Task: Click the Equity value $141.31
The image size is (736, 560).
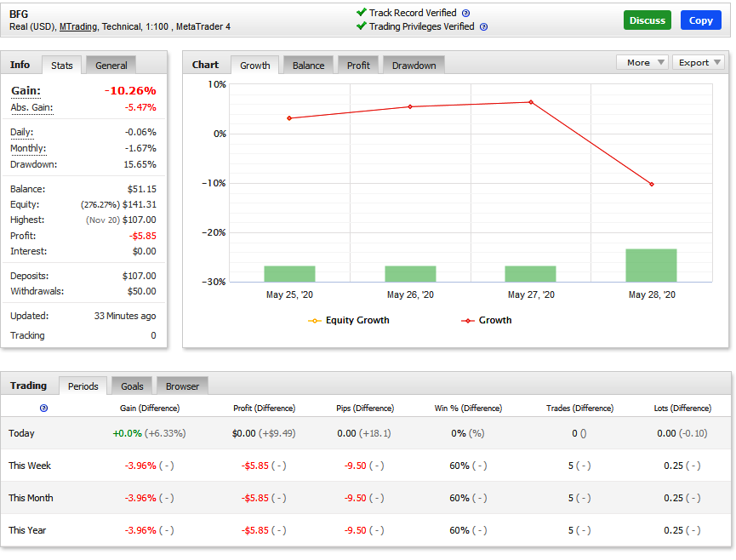Action: 140,204
